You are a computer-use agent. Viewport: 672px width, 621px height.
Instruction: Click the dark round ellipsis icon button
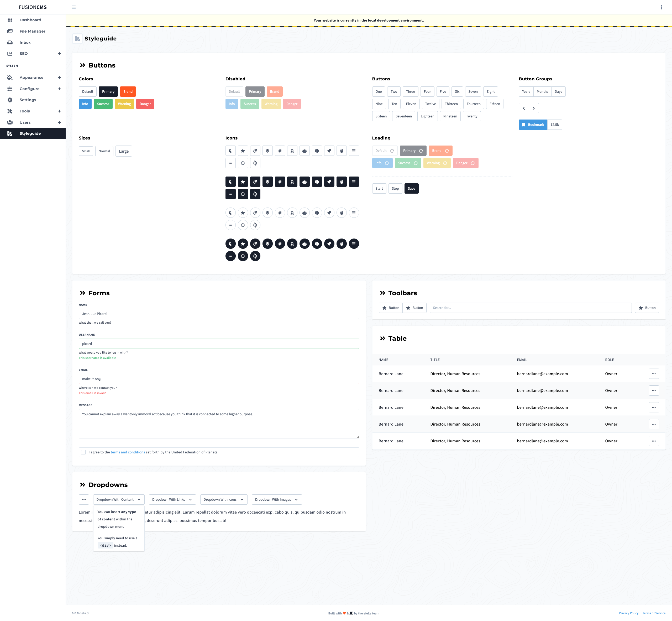click(230, 256)
